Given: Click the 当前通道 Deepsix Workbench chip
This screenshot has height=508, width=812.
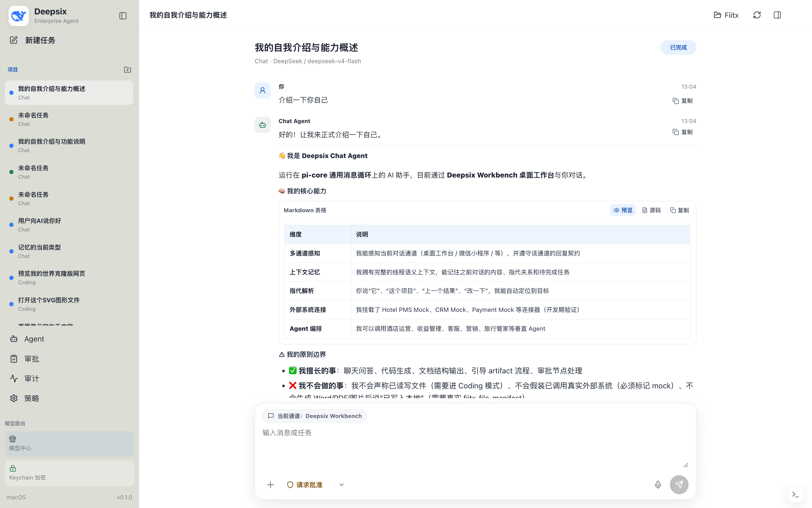Looking at the screenshot, I should (x=314, y=416).
